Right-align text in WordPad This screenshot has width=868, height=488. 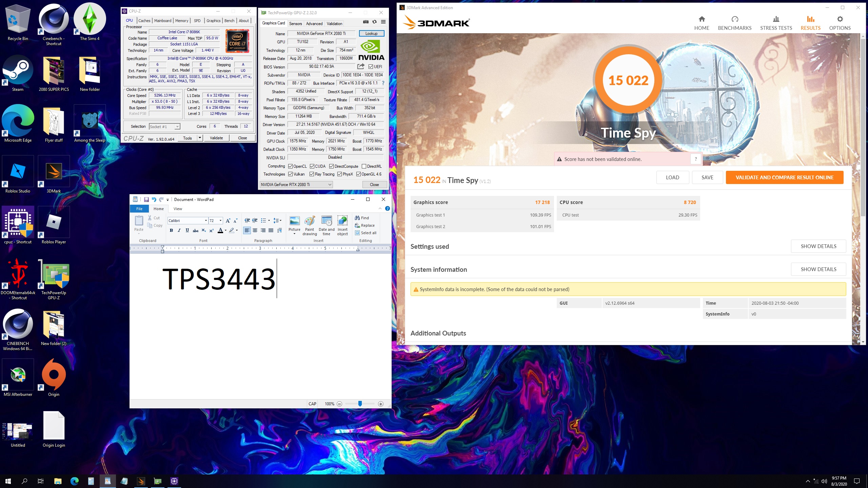(263, 230)
